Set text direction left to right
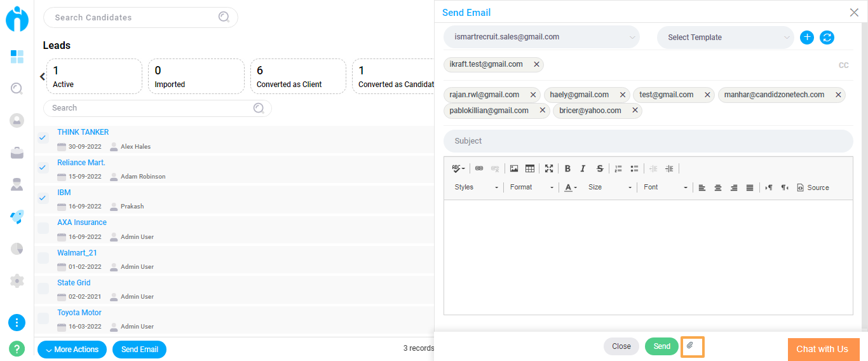868x361 pixels. pyautogui.click(x=769, y=187)
